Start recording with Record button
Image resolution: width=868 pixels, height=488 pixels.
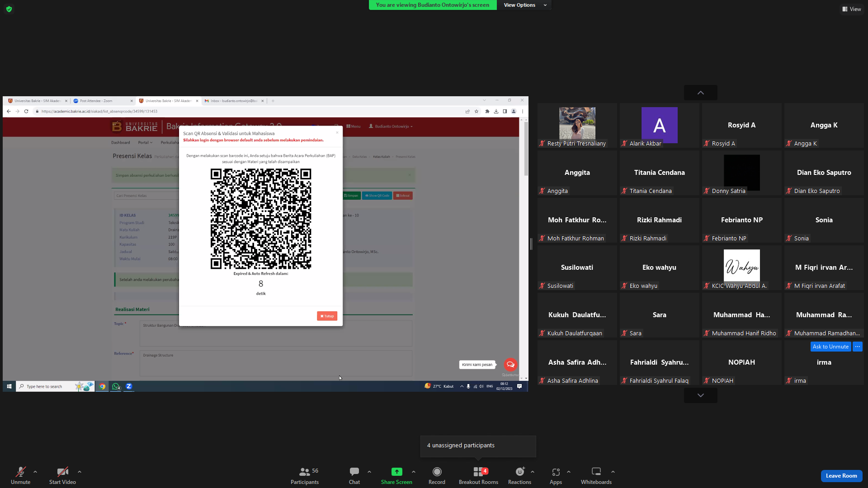pos(437,475)
